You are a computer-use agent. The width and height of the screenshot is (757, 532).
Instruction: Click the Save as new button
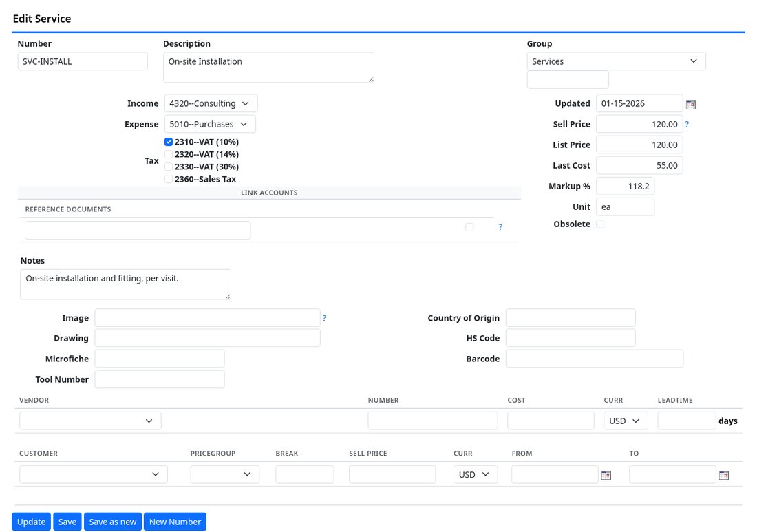112,522
